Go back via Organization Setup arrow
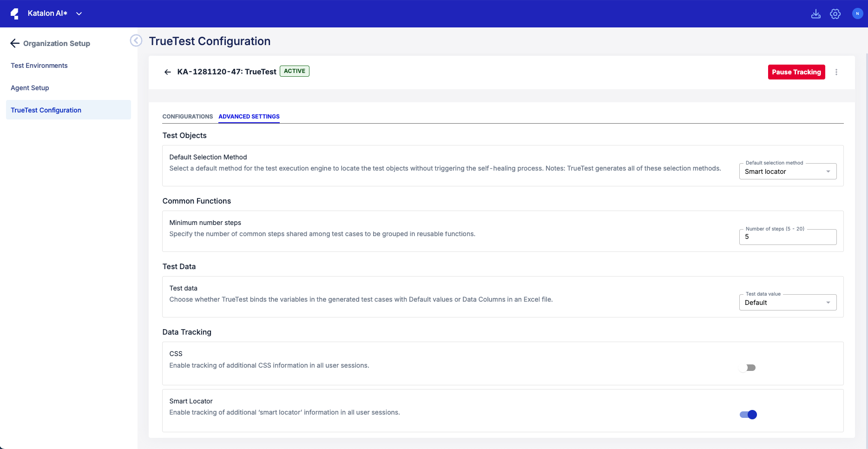 click(15, 43)
